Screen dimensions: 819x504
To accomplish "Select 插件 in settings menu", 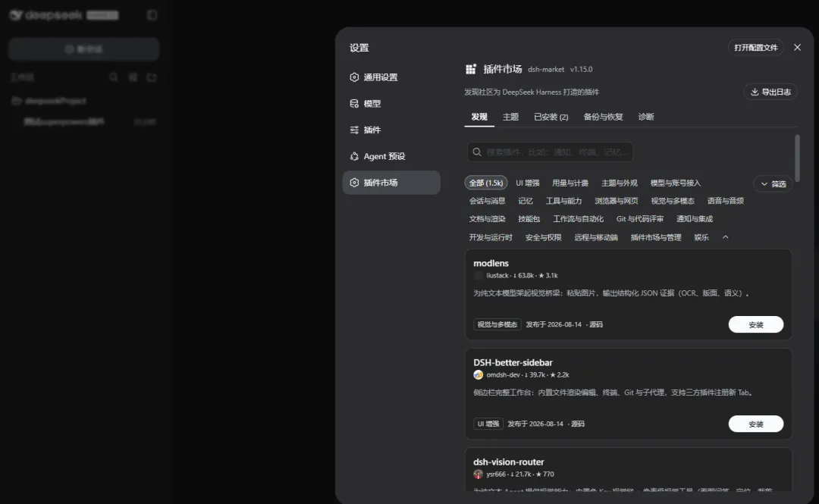I will coord(391,130).
